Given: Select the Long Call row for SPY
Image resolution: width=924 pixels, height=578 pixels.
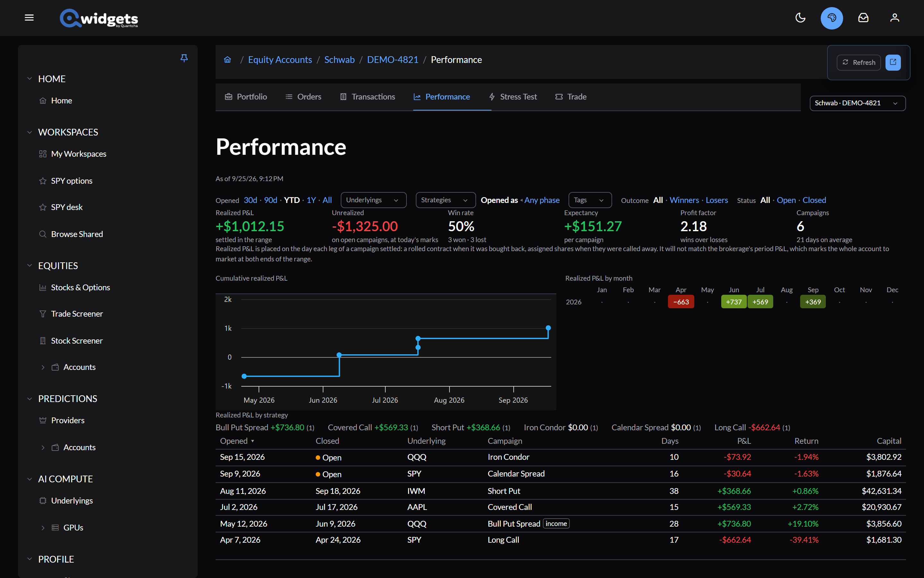Looking at the screenshot, I should [x=560, y=540].
